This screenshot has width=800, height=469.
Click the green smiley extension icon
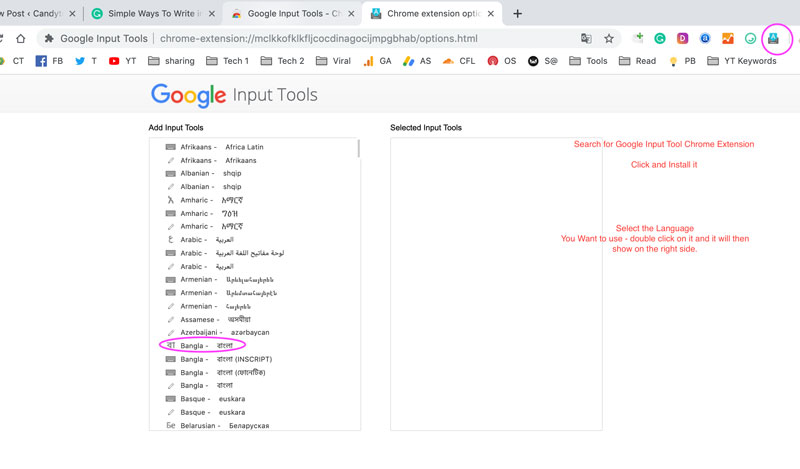750,38
